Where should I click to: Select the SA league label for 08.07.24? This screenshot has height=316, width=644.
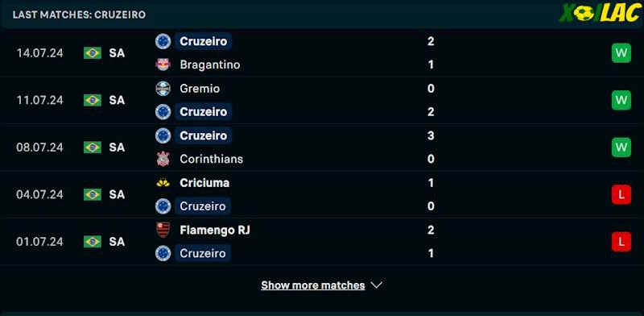(117, 148)
